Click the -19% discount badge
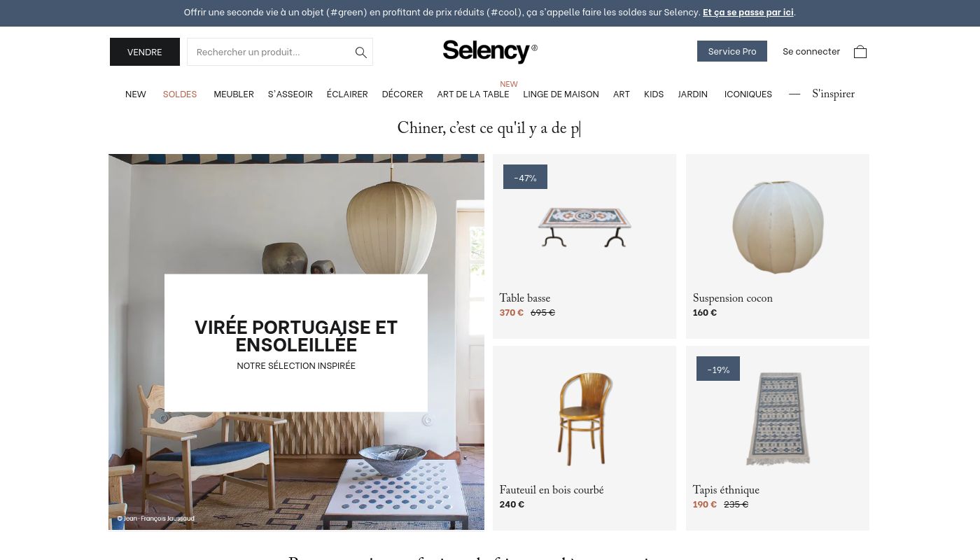980x560 pixels. (718, 369)
